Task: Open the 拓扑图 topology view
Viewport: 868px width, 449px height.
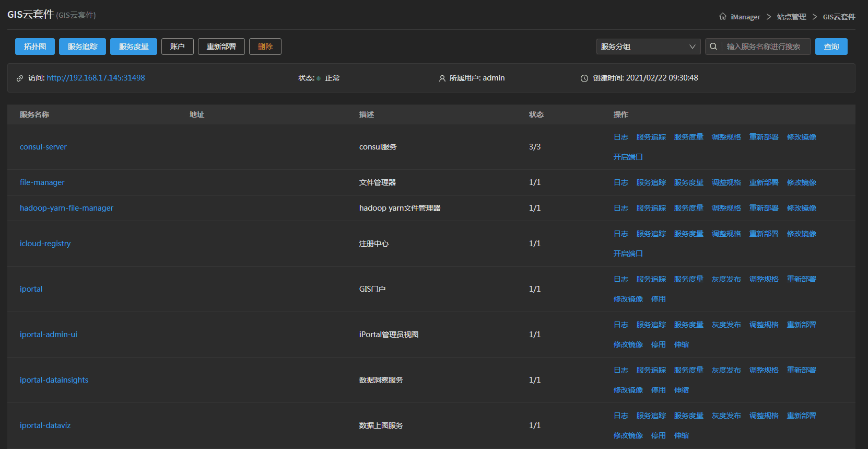Action: [35, 47]
